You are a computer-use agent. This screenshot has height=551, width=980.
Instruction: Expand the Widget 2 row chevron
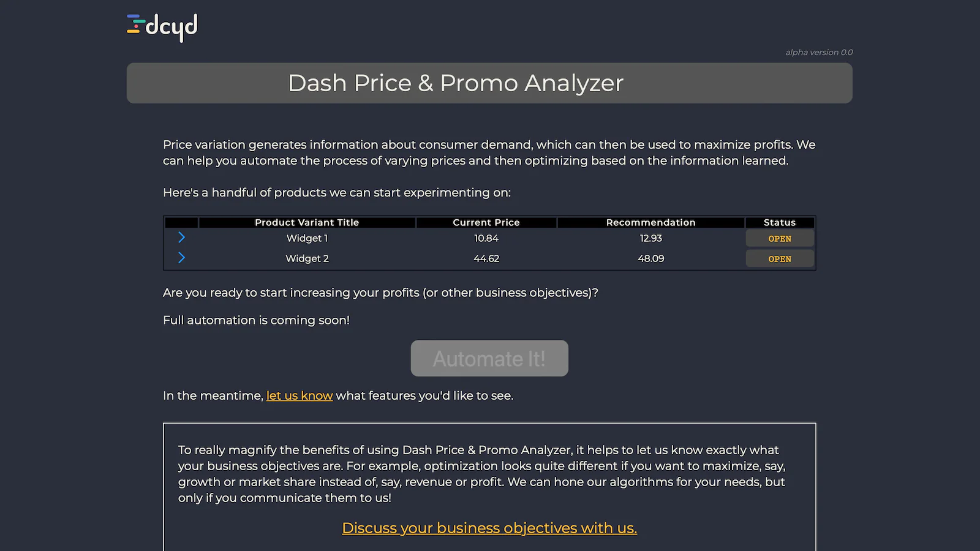point(181,258)
